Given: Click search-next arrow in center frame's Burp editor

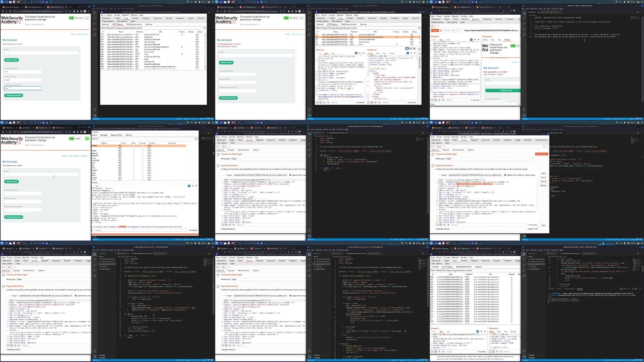Looking at the screenshot, I should coord(234,225).
